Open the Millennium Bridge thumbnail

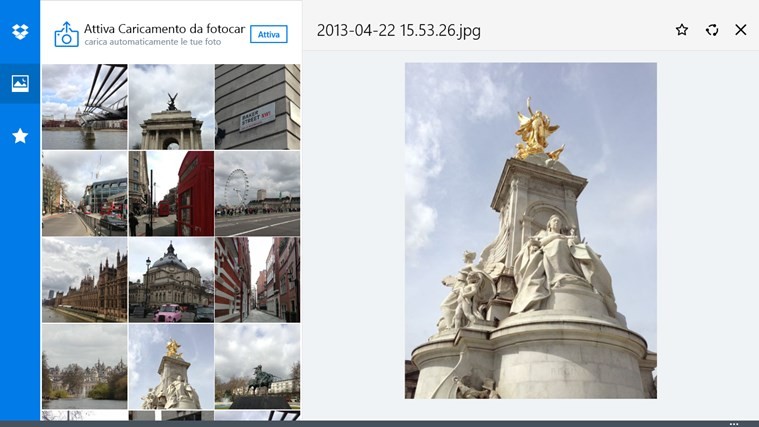click(x=85, y=107)
